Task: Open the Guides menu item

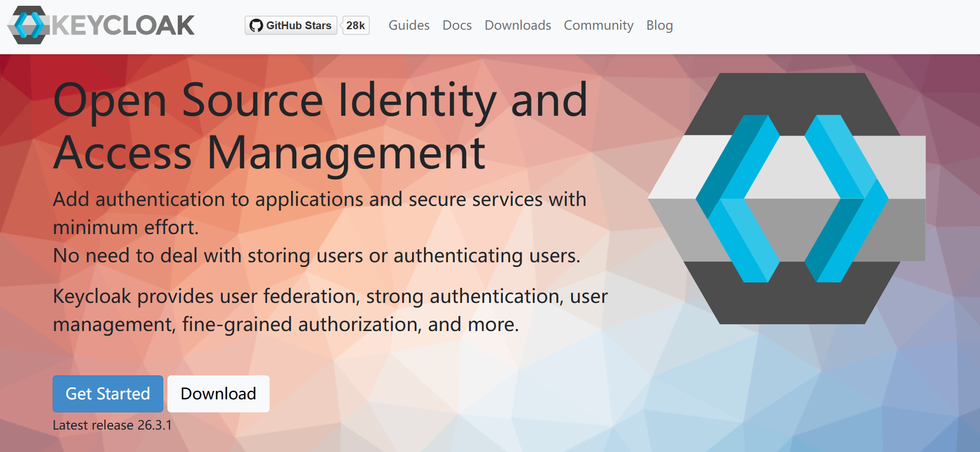Action: coord(409,26)
